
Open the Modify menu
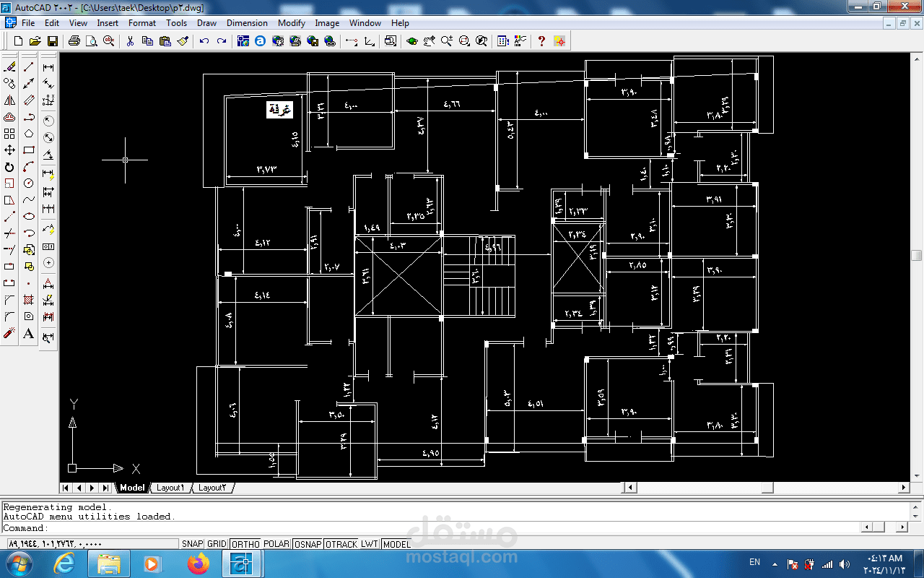292,23
